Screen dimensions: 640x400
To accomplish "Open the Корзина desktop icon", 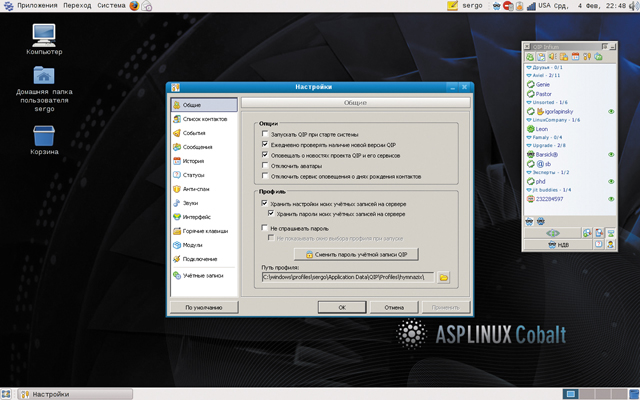I will click(x=44, y=140).
